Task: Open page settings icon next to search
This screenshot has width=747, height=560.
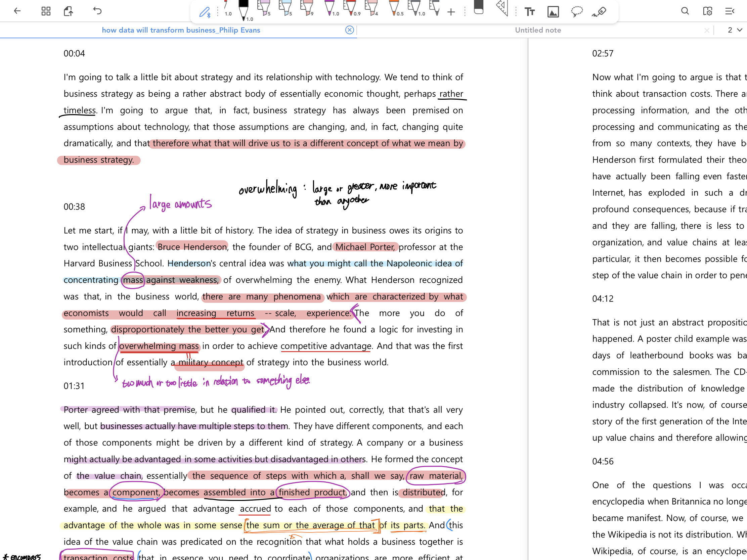Action: pyautogui.click(x=707, y=11)
